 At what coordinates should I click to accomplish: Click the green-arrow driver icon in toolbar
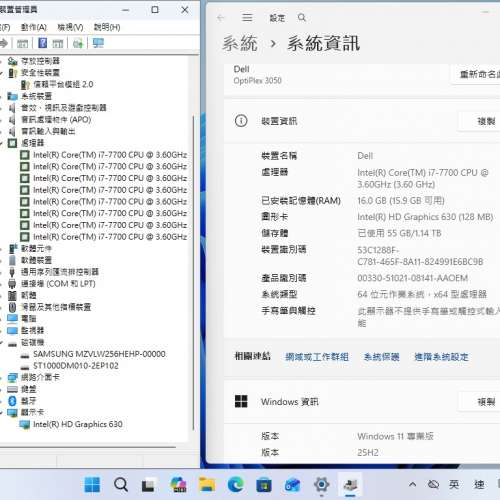click(x=78, y=43)
